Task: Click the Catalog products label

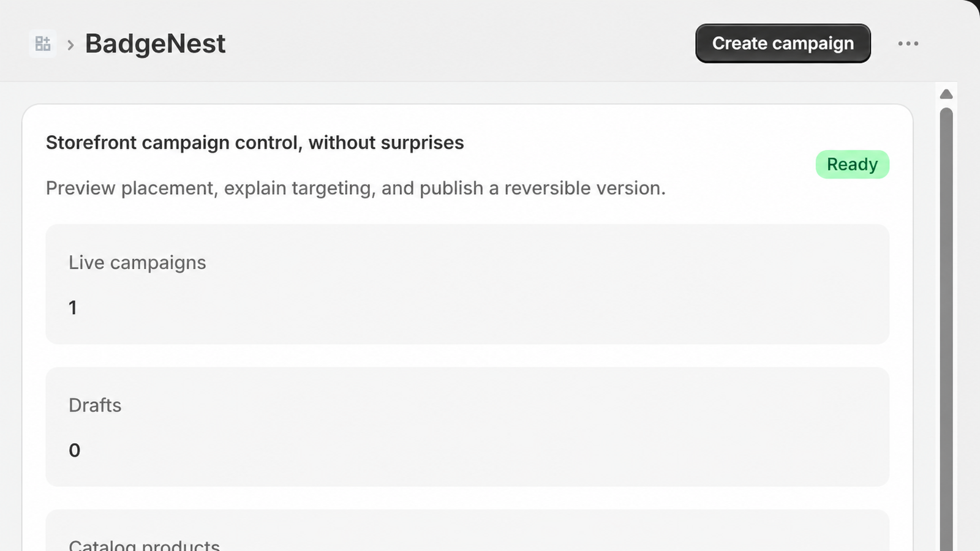Action: 144,545
